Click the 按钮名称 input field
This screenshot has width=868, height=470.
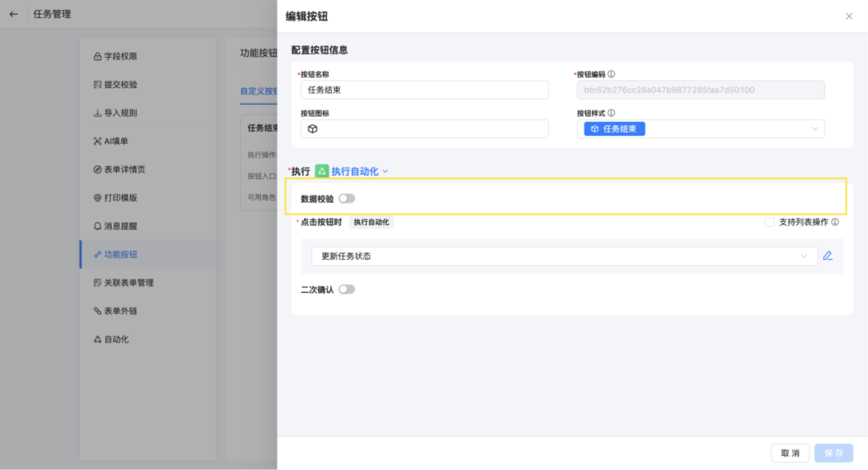(x=424, y=90)
